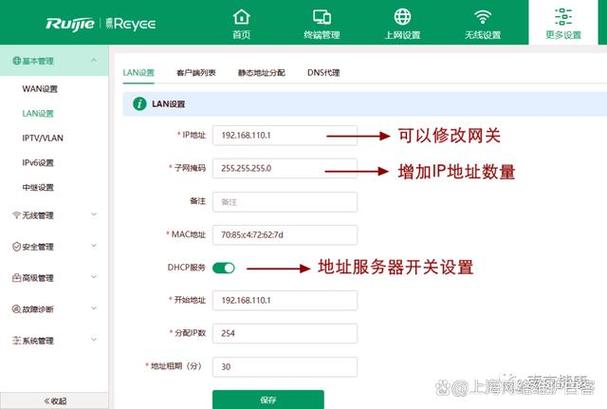Image resolution: width=607 pixels, height=409 pixels.
Task: Open IPv6设置 in the sidebar
Action: coord(38,163)
